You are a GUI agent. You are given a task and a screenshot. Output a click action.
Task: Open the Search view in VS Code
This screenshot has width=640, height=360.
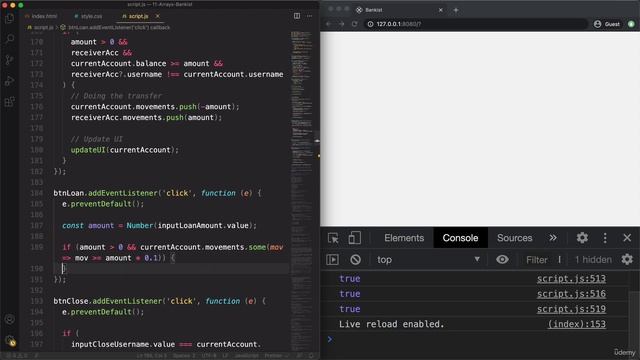(9, 39)
